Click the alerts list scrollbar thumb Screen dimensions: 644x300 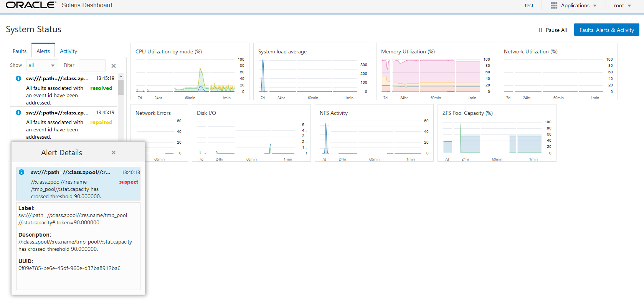coord(121,87)
